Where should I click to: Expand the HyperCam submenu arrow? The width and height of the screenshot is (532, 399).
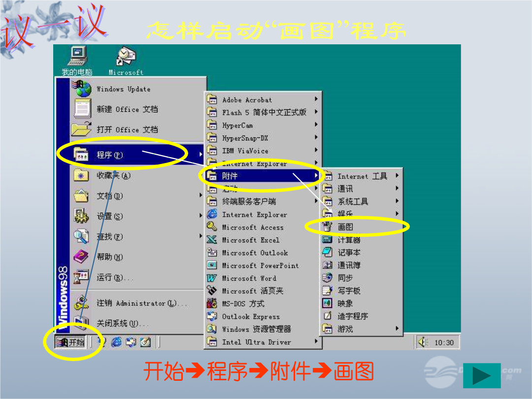316,125
